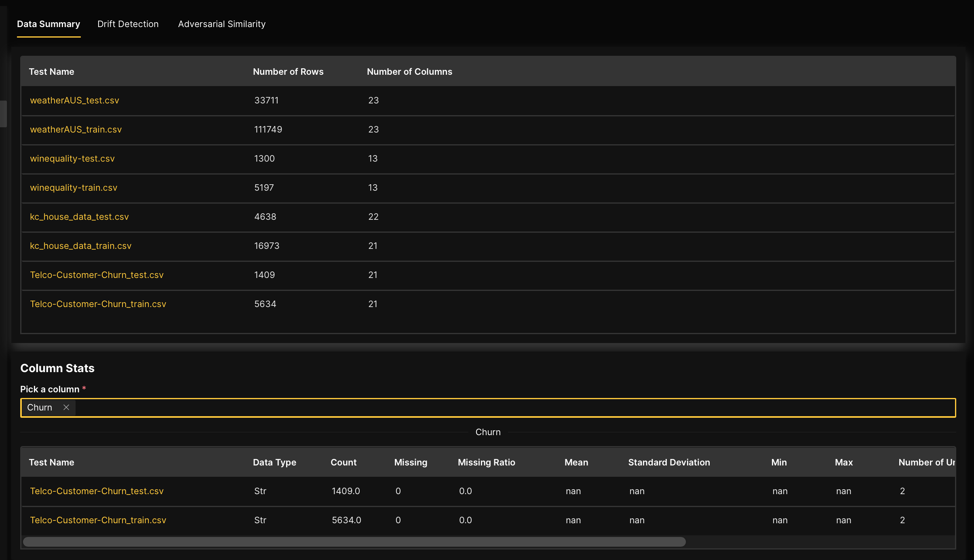
Task: Remove the Churn tag via x icon
Action: [x=66, y=407]
